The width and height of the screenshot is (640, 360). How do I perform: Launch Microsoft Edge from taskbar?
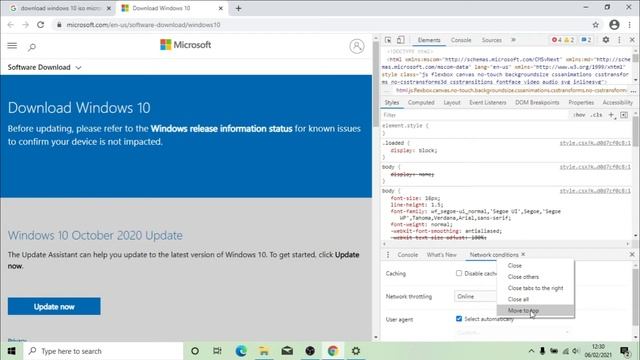pos(241,351)
